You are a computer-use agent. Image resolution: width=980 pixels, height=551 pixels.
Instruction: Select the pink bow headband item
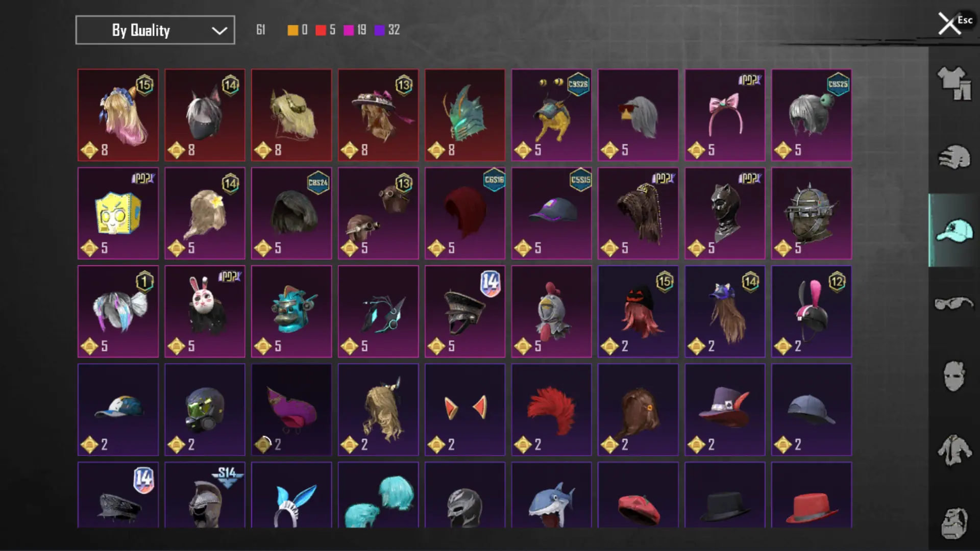725,115
